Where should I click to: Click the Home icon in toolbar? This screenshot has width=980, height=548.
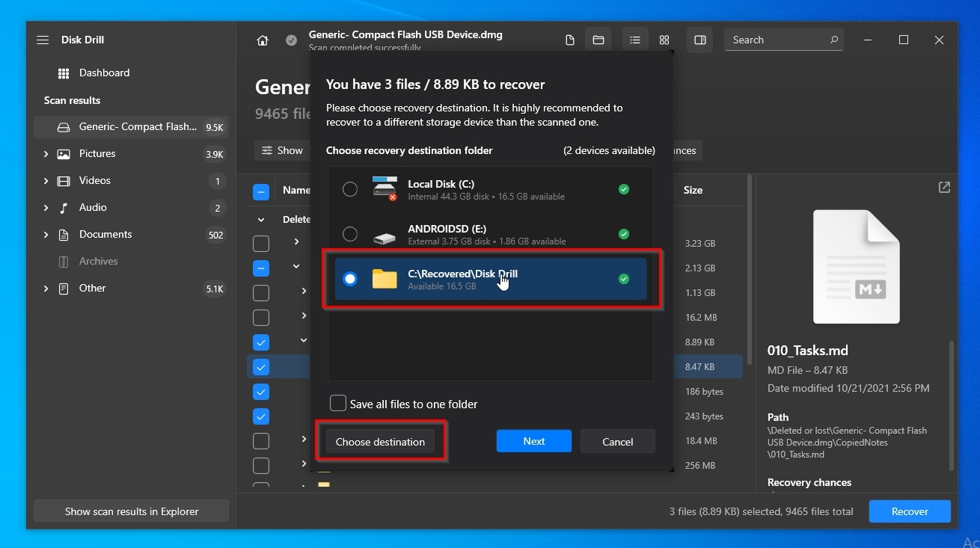263,40
